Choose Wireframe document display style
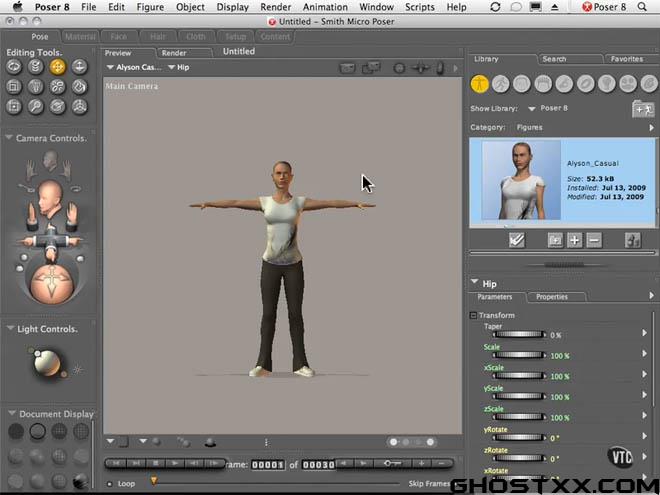This screenshot has height=495, width=660. 59,431
